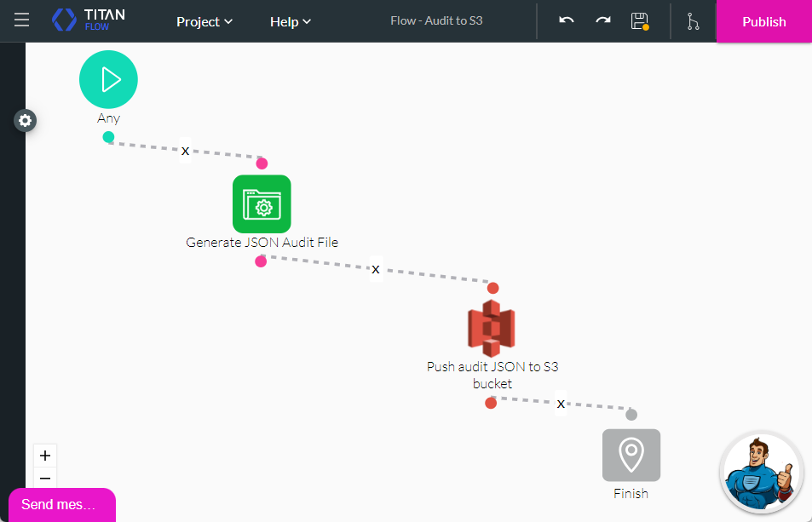
Task: Open the canvas settings gear
Action: click(x=25, y=120)
